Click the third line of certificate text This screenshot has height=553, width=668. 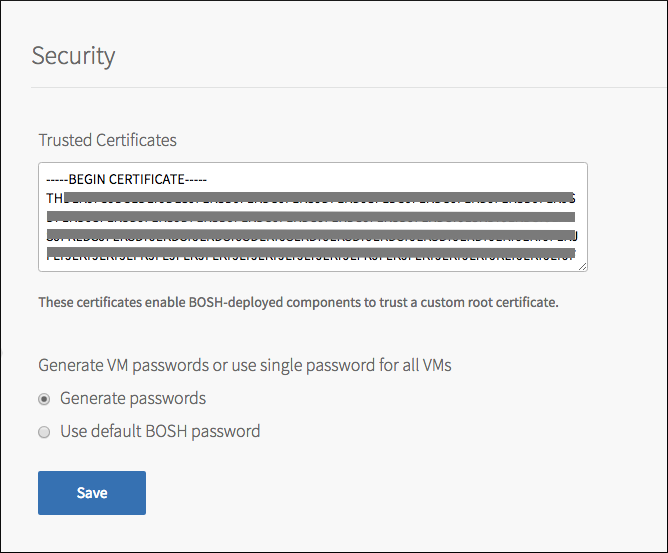coord(310,217)
